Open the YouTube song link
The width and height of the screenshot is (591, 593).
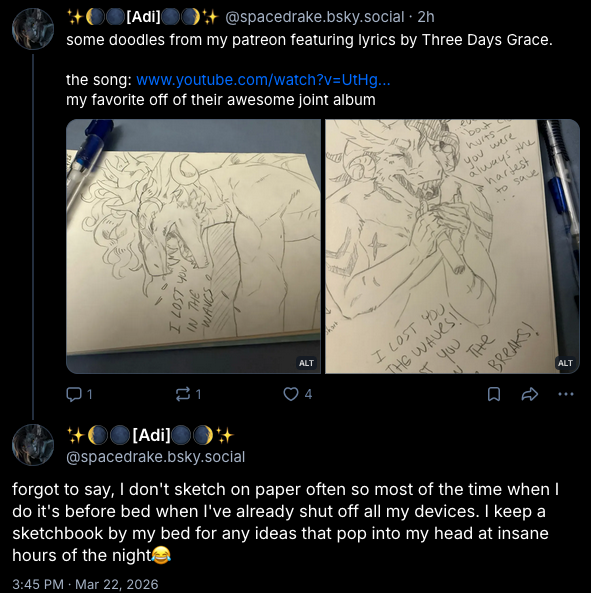click(x=263, y=80)
